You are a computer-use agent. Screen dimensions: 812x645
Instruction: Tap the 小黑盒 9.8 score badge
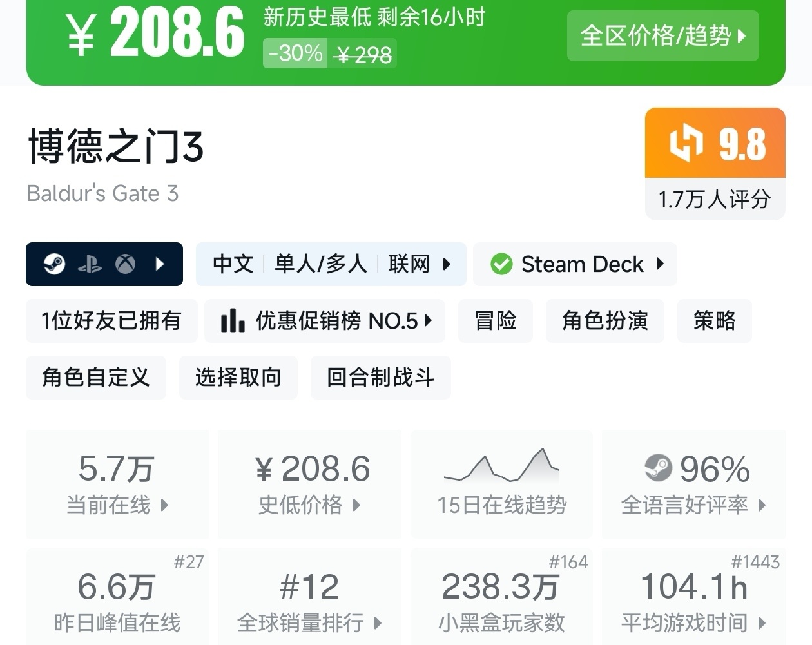715,143
